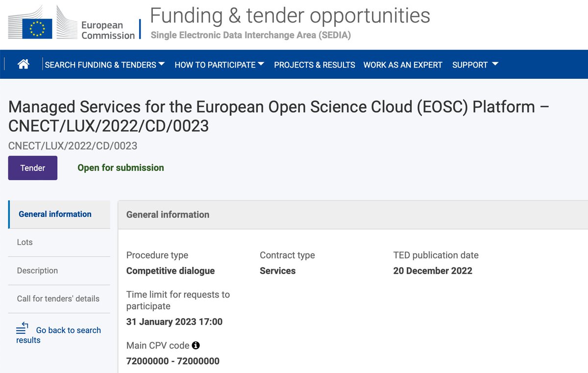Click the back-to-list icon beside Go back to search results
Image resolution: width=588 pixels, height=373 pixels.
23,328
